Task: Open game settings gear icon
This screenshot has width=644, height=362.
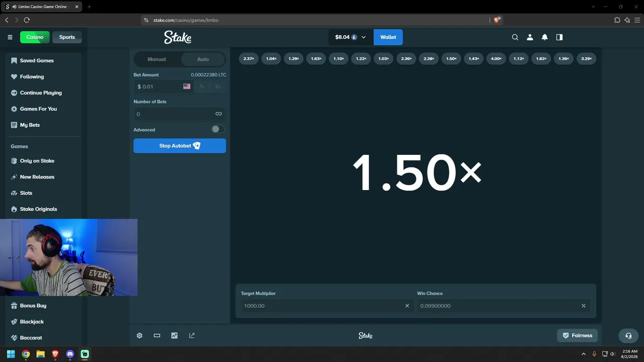Action: pos(139,335)
